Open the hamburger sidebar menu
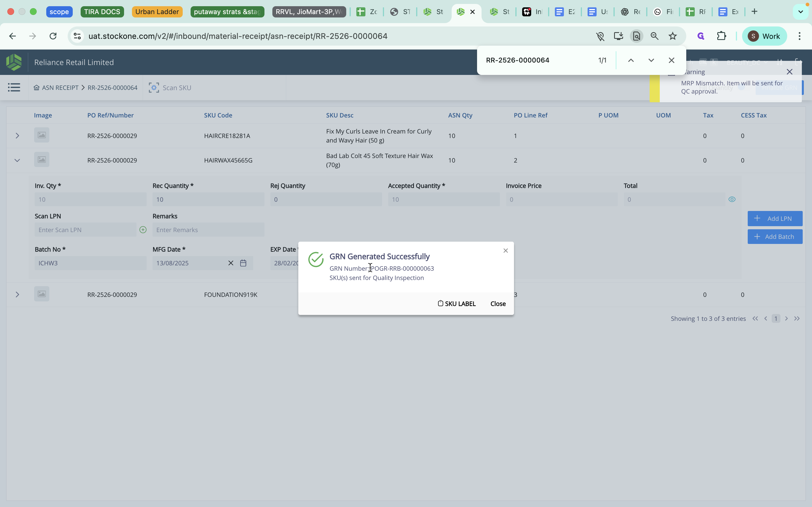This screenshot has height=507, width=812. pyautogui.click(x=14, y=88)
